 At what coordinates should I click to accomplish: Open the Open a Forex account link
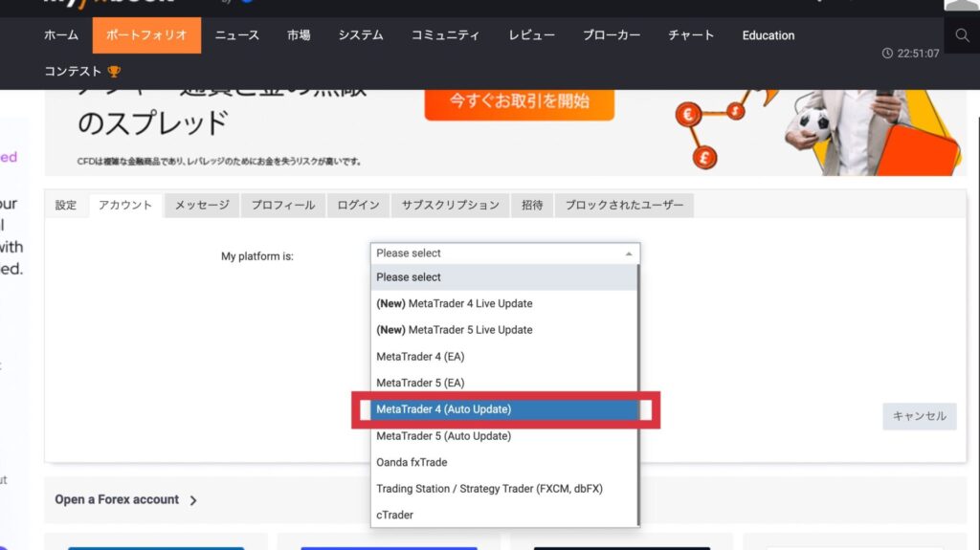[117, 499]
